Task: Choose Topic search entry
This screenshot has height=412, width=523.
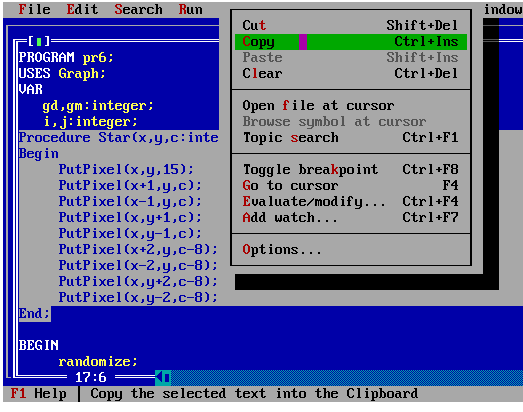Action: coord(350,137)
